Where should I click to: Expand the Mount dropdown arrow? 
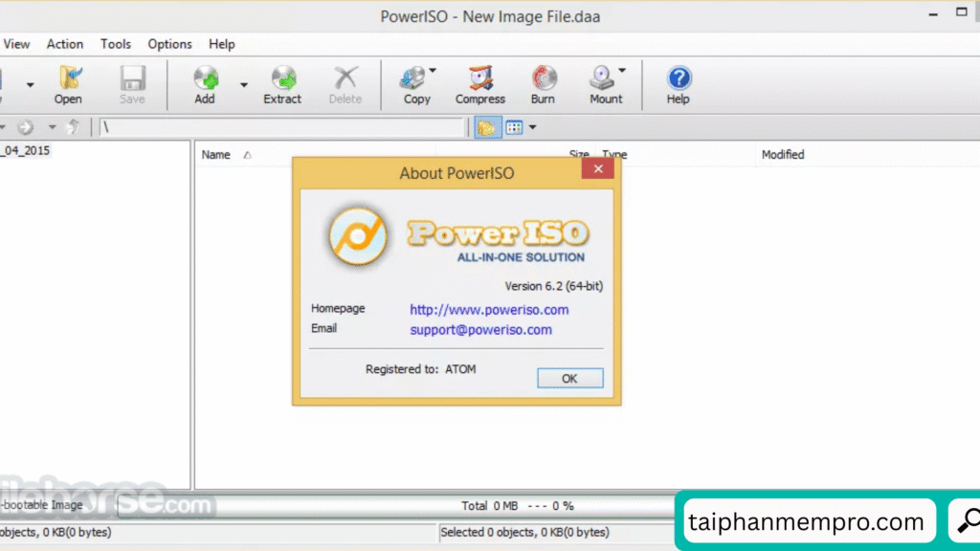pyautogui.click(x=623, y=70)
